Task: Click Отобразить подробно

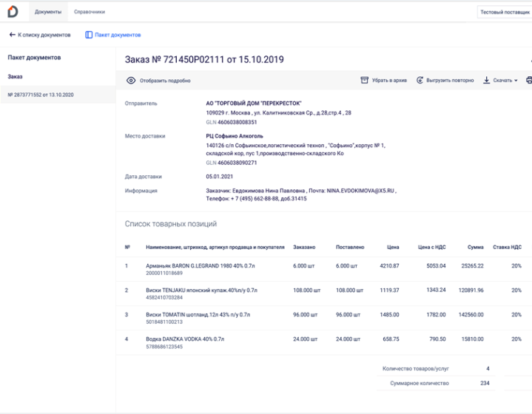Action: coord(165,81)
